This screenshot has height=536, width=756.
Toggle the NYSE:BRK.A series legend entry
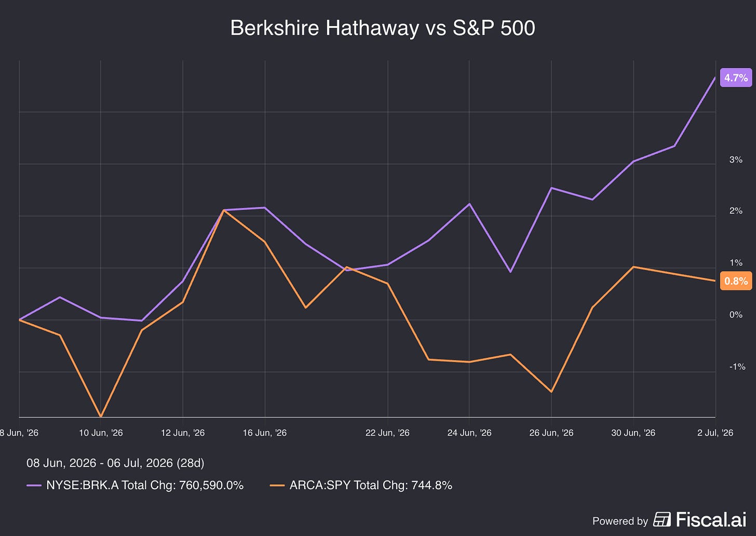pyautogui.click(x=135, y=486)
